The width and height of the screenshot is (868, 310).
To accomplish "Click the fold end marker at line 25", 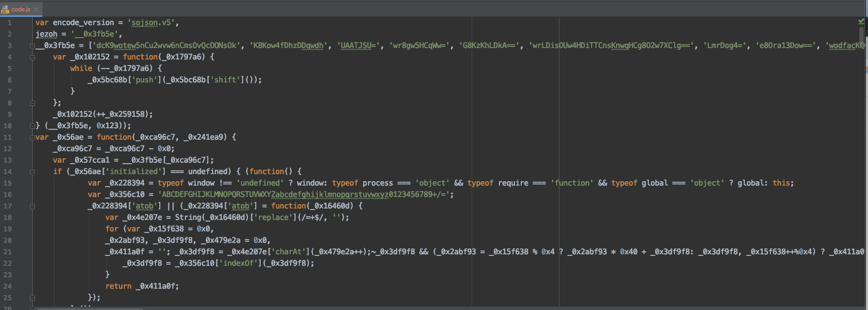I will [x=32, y=297].
